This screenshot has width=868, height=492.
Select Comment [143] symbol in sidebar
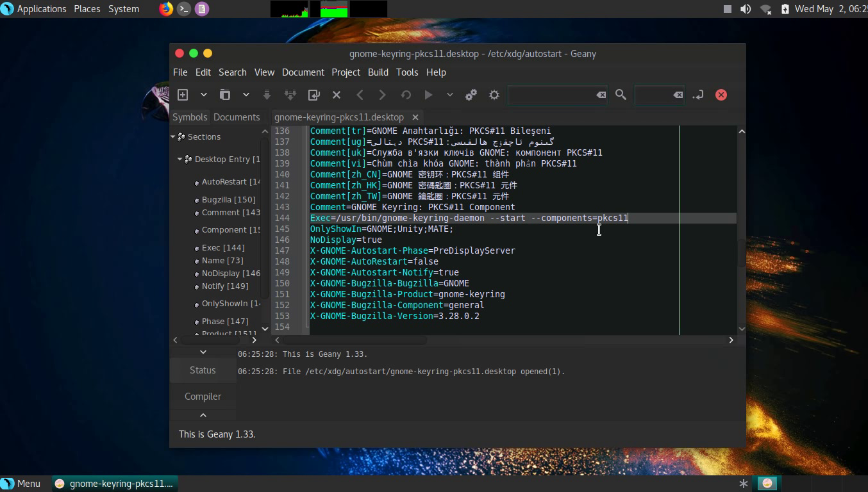click(231, 213)
